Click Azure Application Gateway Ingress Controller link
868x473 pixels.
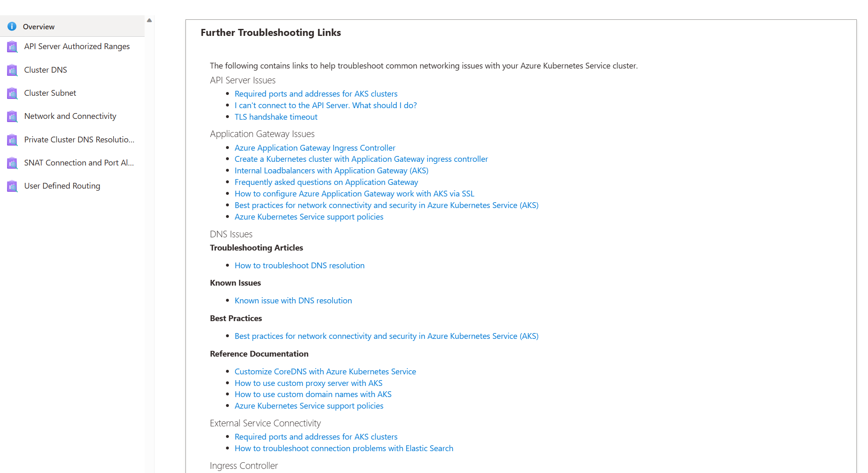(x=315, y=147)
